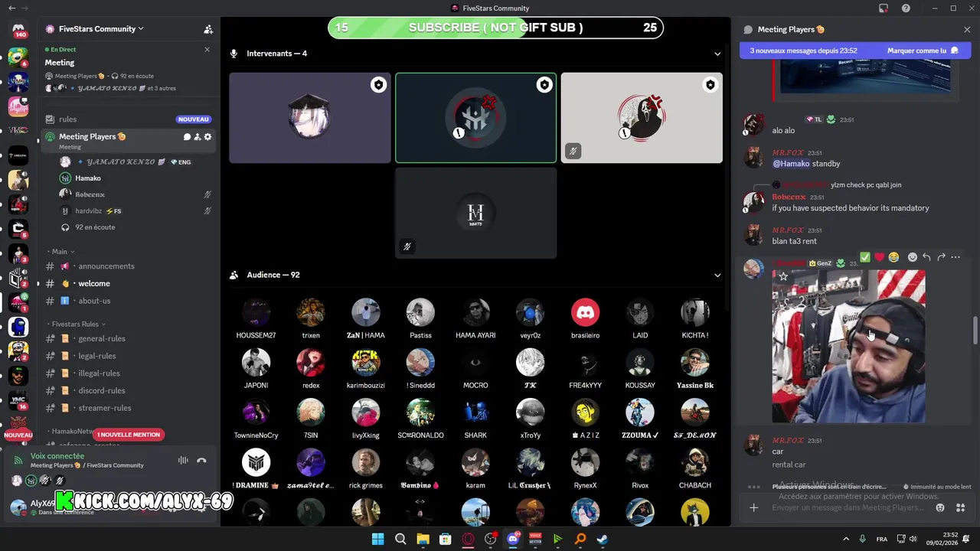Click microphone icon in system tray
Image resolution: width=980 pixels, height=551 pixels.
[863, 539]
